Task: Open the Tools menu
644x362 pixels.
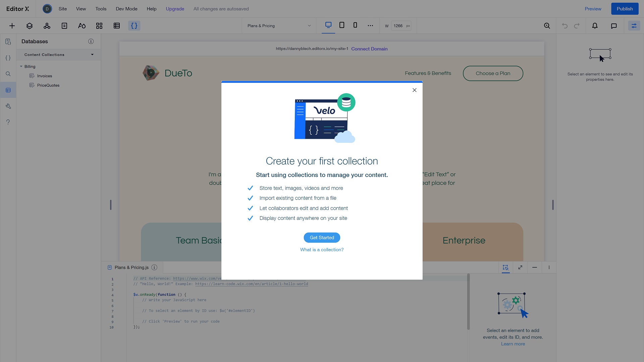Action: click(x=101, y=9)
